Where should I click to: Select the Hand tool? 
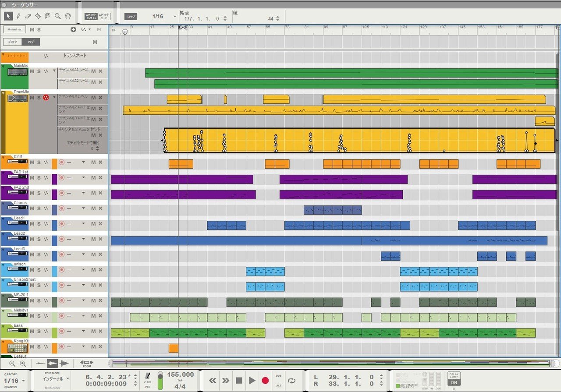(67, 16)
